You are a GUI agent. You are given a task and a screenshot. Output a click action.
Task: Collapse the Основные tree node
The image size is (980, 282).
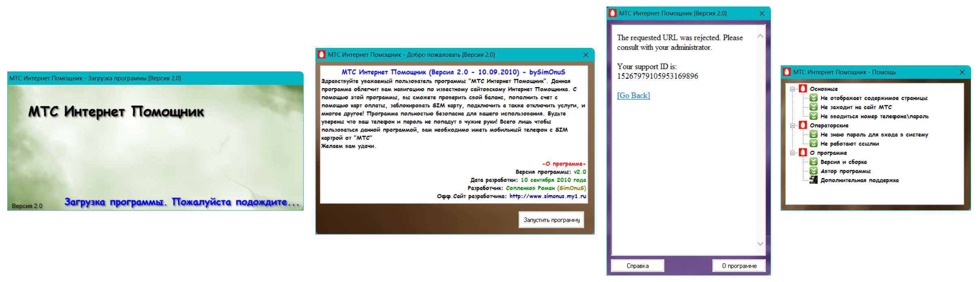792,89
